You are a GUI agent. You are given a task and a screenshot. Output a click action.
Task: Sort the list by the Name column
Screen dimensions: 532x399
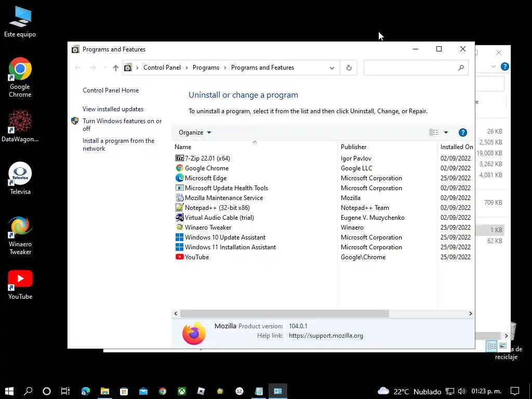pyautogui.click(x=255, y=147)
